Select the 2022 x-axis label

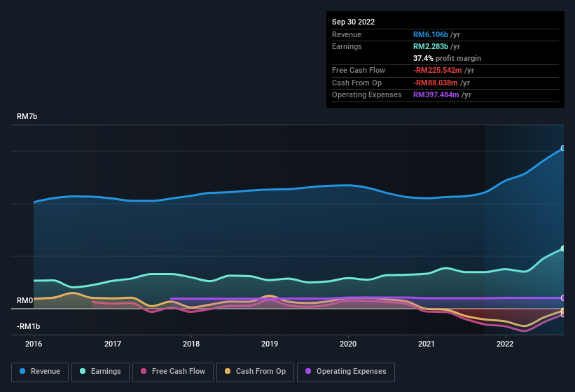pyautogui.click(x=504, y=344)
